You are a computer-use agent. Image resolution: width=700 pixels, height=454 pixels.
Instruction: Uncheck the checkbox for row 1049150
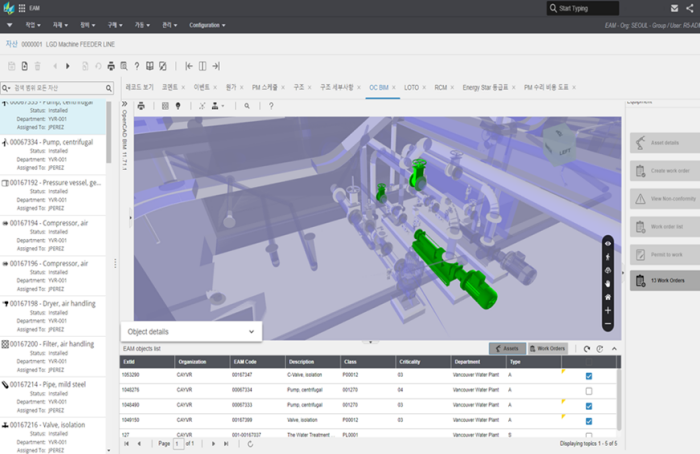tap(589, 421)
